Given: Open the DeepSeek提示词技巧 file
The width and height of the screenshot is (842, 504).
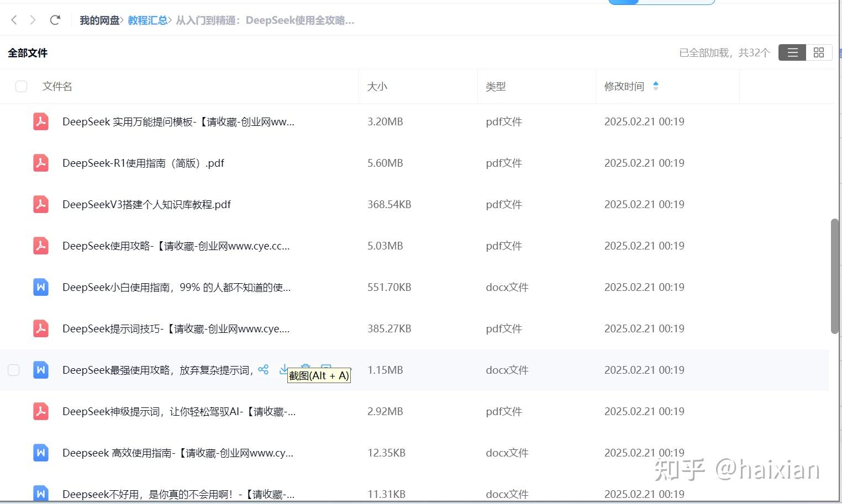Looking at the screenshot, I should (176, 328).
